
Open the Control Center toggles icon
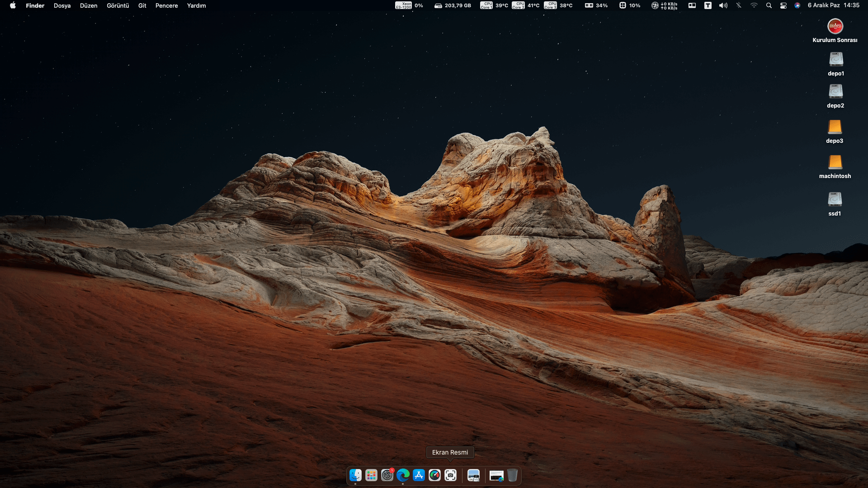[x=783, y=5]
